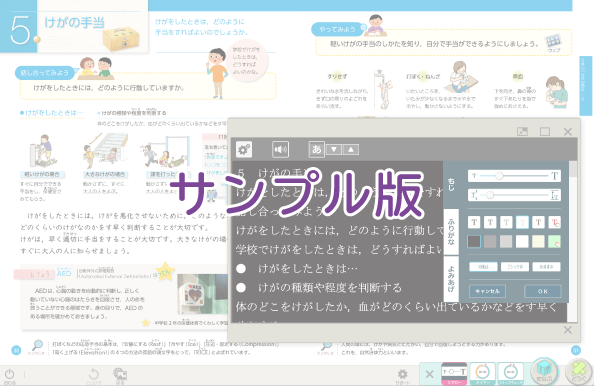Switch to the もじ settings tab
The height and width of the screenshot is (386, 594).
point(451,184)
